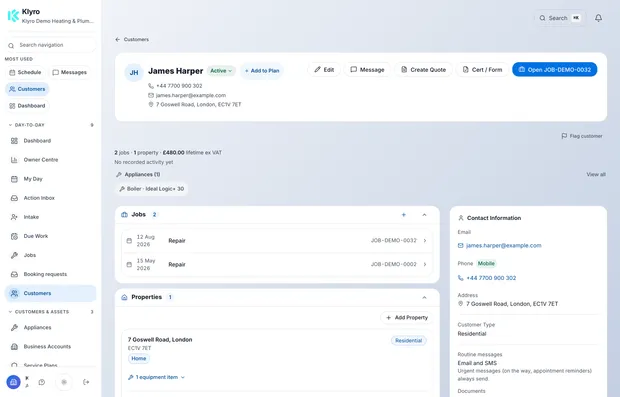Screen dimensions: 620x397
Task: Collapse the Properties section
Action: [x=424, y=297]
